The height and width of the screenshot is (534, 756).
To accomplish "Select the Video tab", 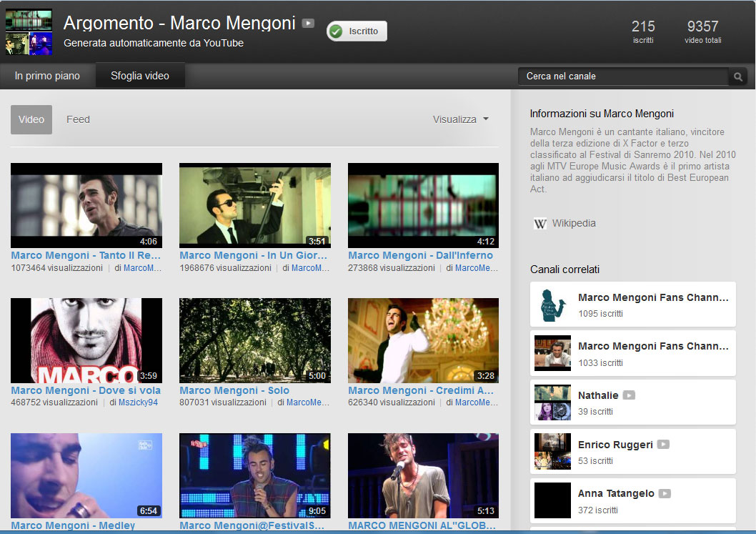I will [x=31, y=119].
